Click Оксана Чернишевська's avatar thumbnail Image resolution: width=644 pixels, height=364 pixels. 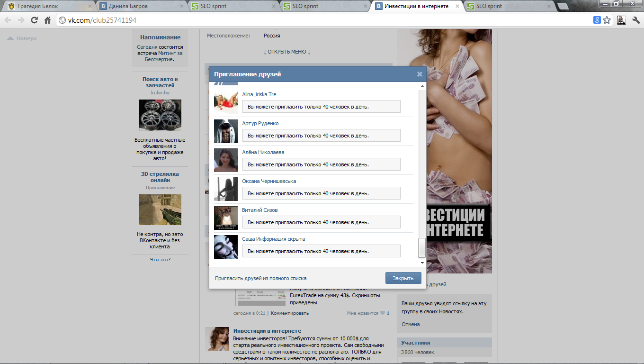(x=226, y=189)
